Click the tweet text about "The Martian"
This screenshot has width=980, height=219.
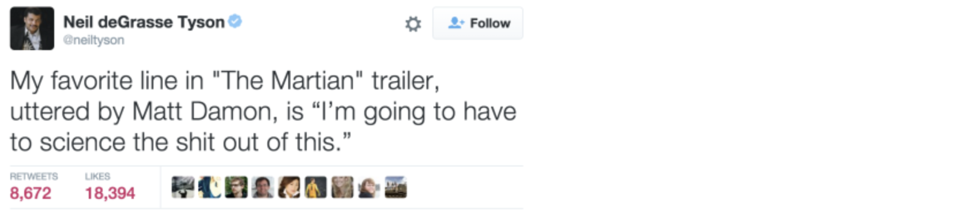click(263, 112)
